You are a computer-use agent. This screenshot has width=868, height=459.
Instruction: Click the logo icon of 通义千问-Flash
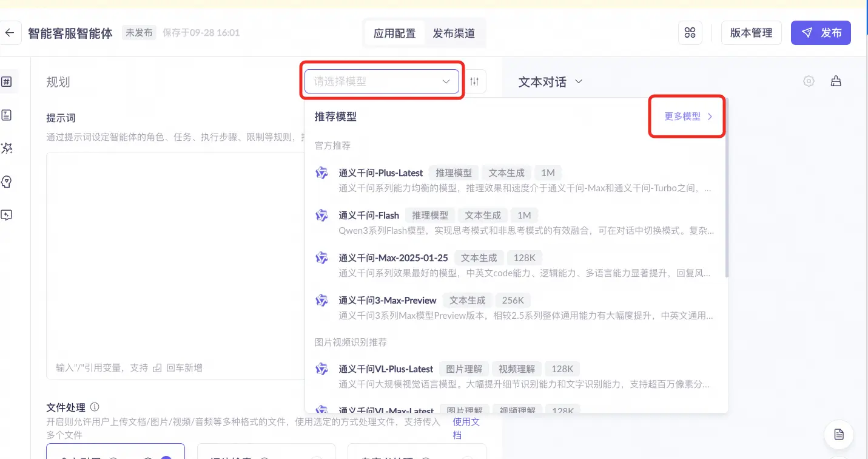[x=321, y=215]
